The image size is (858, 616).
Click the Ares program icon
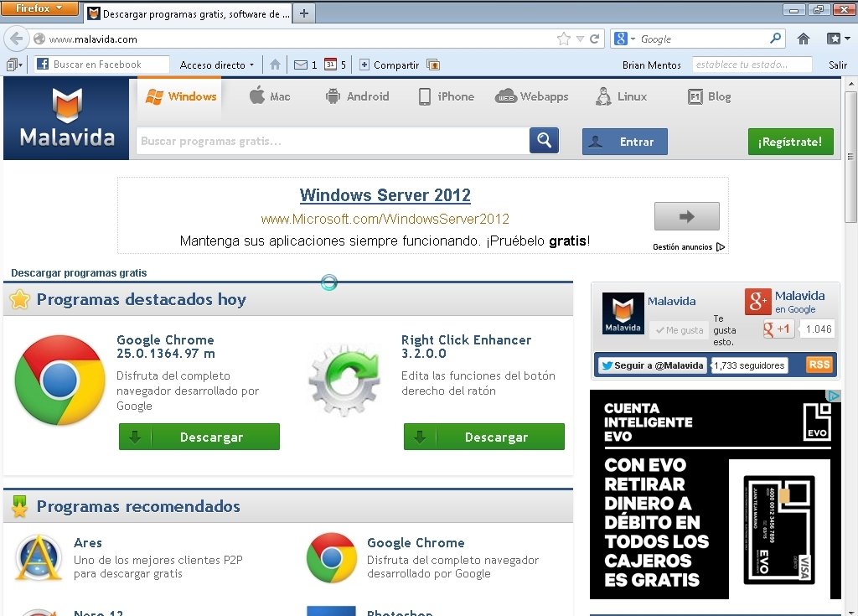pyautogui.click(x=39, y=557)
